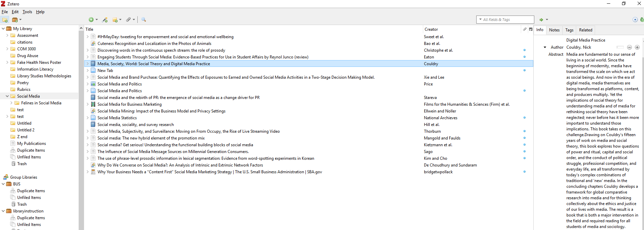The image size is (644, 230).
Task: Click the book icon beside Social media, sociality, and survey research
Action: (x=93, y=125)
